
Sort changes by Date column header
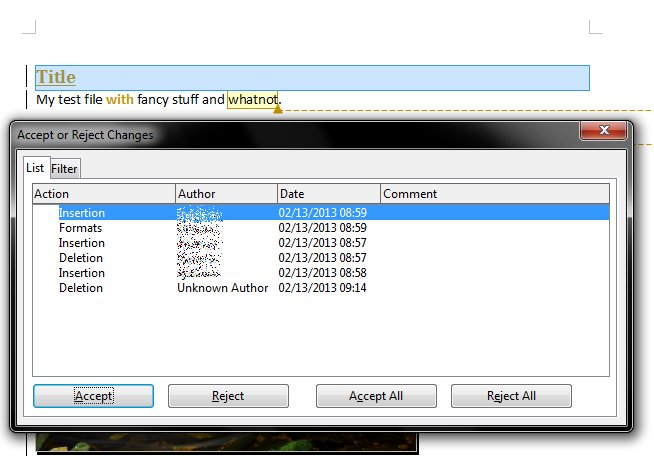329,193
